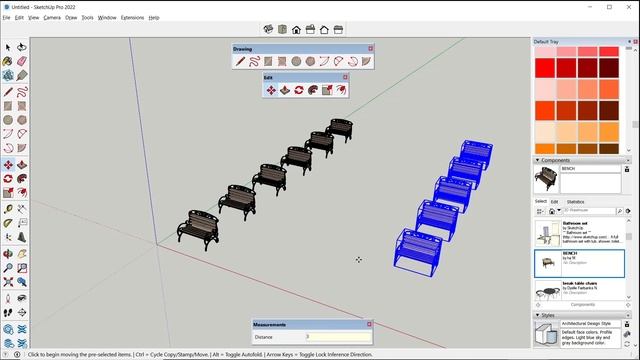Select the Section Plane tool in left toolbar
The image size is (640, 360).
(22, 313)
